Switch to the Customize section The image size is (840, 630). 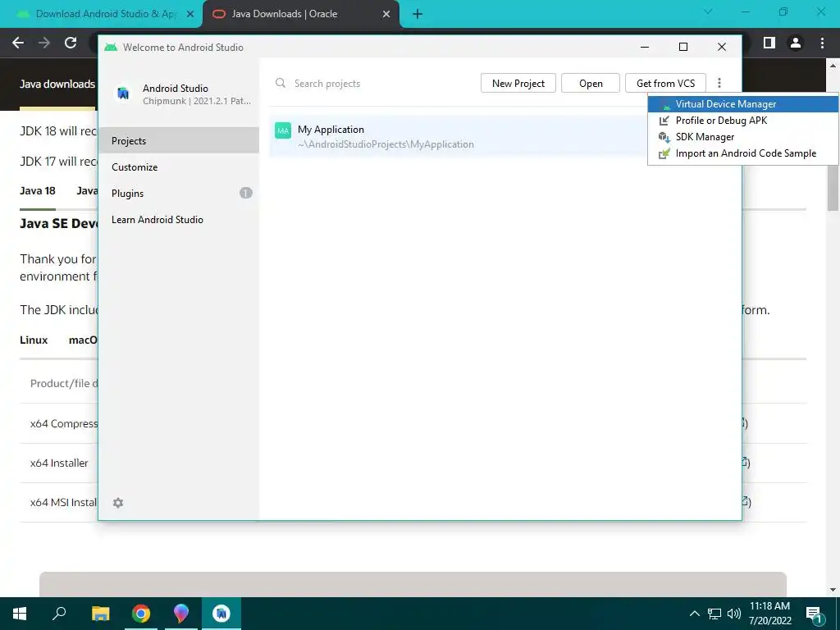click(x=178, y=167)
